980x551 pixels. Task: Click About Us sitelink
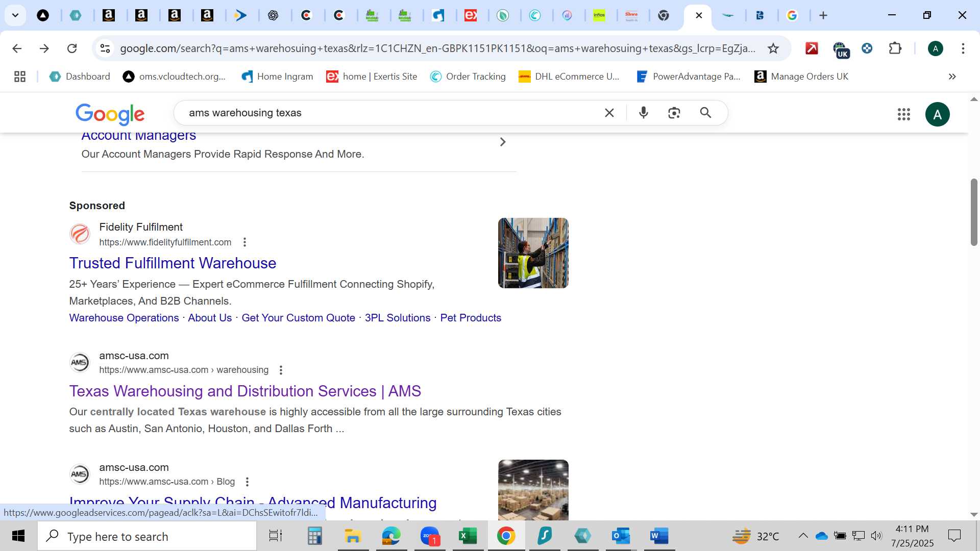pos(210,318)
